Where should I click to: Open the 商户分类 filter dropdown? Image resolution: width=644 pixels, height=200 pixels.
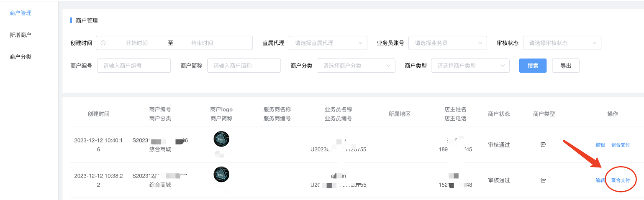[x=356, y=66]
